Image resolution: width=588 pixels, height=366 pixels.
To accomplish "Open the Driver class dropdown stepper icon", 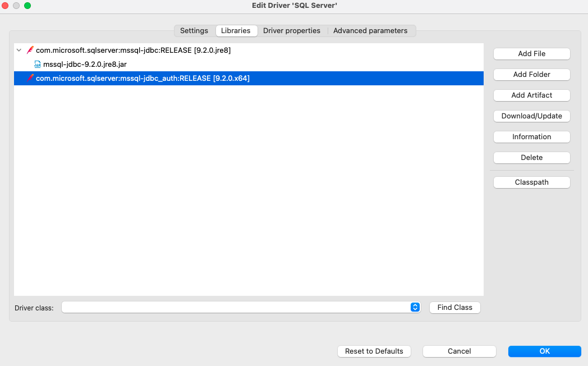I will [x=415, y=307].
